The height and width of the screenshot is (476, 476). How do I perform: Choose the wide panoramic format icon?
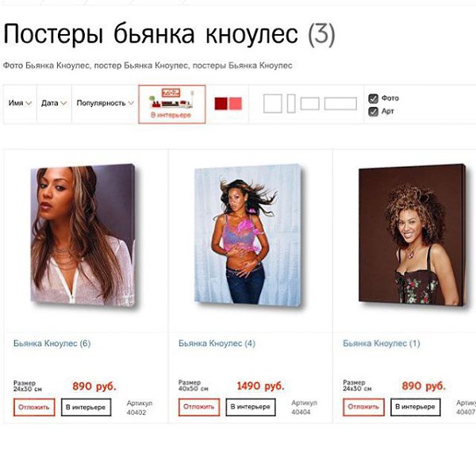click(x=340, y=103)
